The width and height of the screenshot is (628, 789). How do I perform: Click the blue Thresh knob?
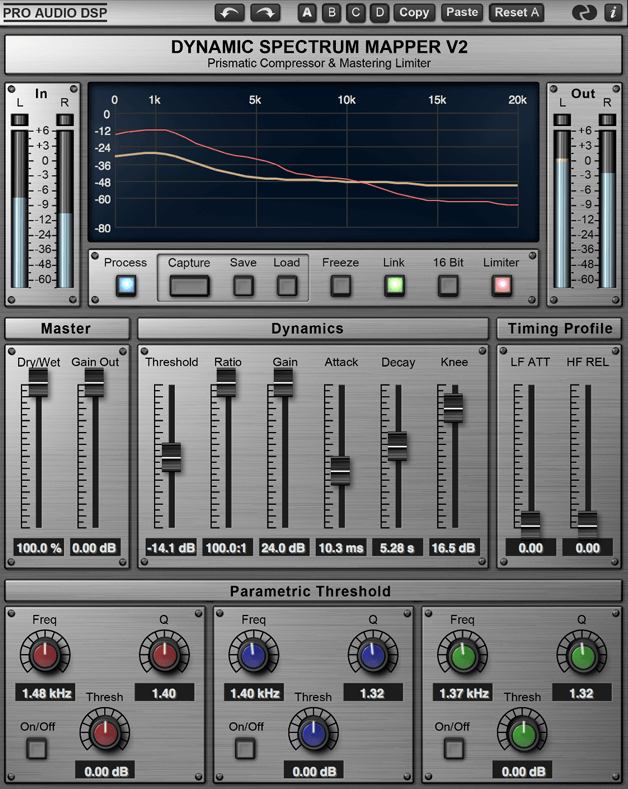[313, 733]
